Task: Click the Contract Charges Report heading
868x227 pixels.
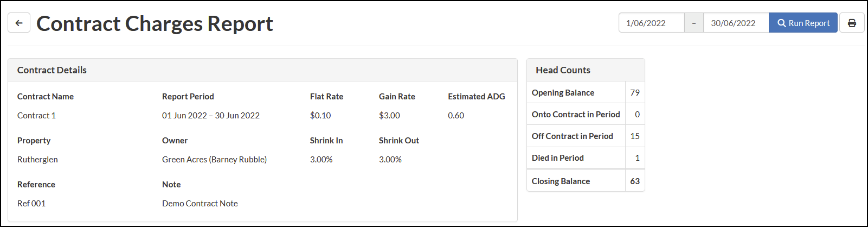Action: pos(155,23)
